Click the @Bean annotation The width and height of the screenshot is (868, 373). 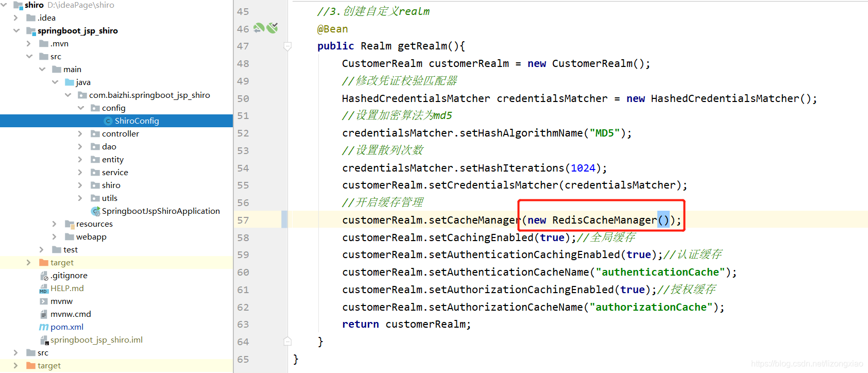pos(332,29)
